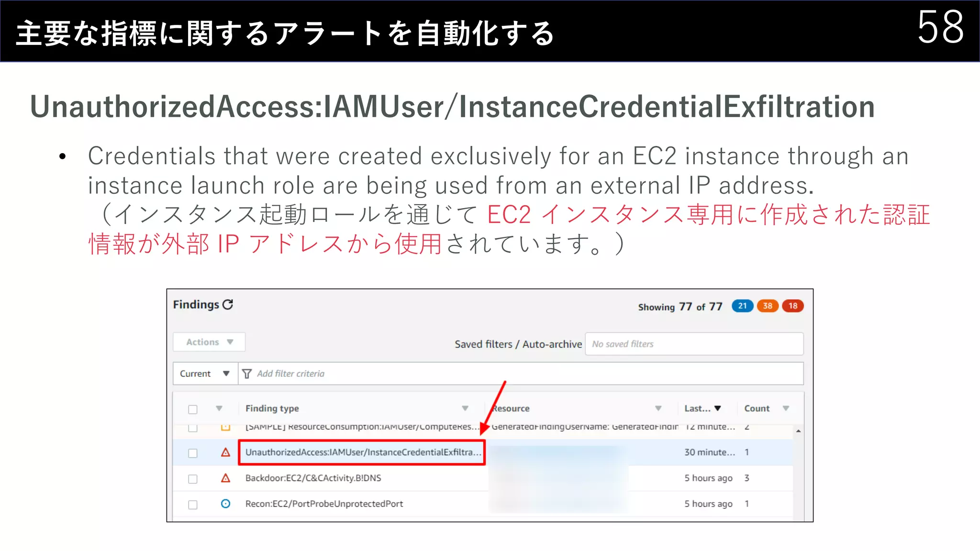Click the Count column header
The width and height of the screenshot is (980, 551).
pos(757,408)
